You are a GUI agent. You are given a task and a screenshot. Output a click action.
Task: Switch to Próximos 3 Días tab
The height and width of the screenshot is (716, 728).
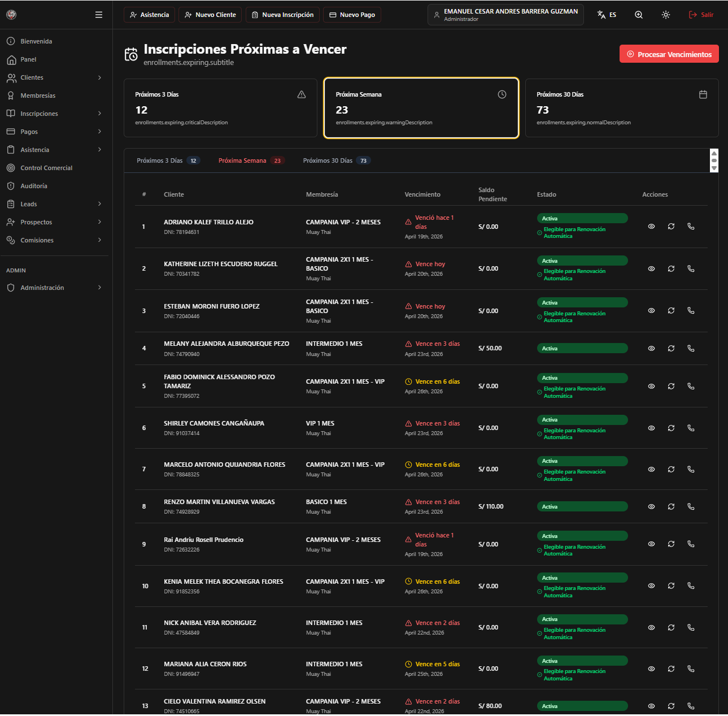168,160
